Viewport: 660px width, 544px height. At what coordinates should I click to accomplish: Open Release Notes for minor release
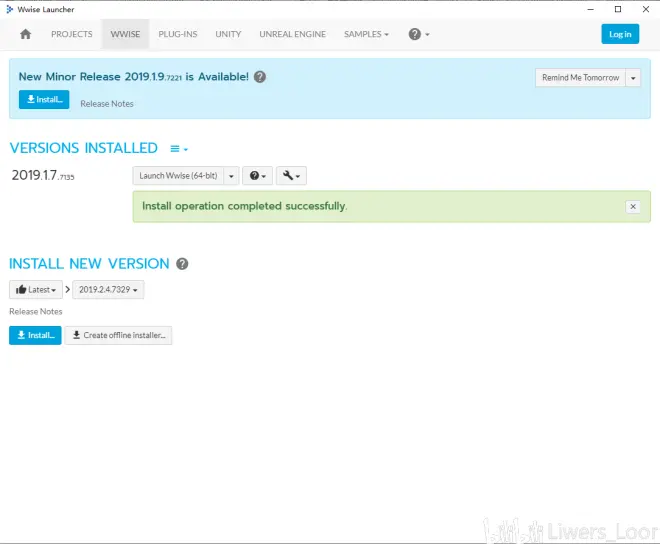tap(107, 104)
